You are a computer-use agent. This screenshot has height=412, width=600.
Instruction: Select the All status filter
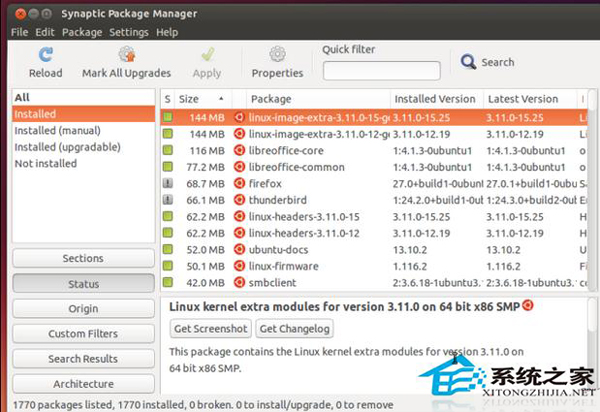(x=83, y=98)
